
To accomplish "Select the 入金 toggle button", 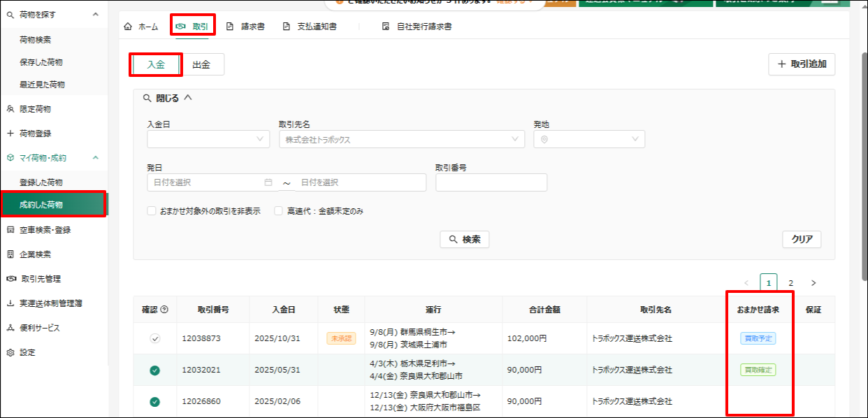I will (x=156, y=64).
